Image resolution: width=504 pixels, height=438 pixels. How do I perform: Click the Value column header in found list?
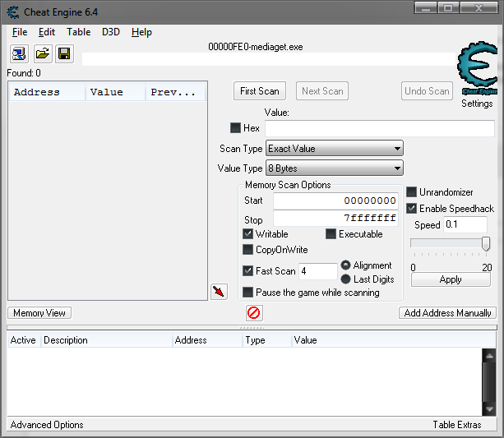(x=115, y=92)
